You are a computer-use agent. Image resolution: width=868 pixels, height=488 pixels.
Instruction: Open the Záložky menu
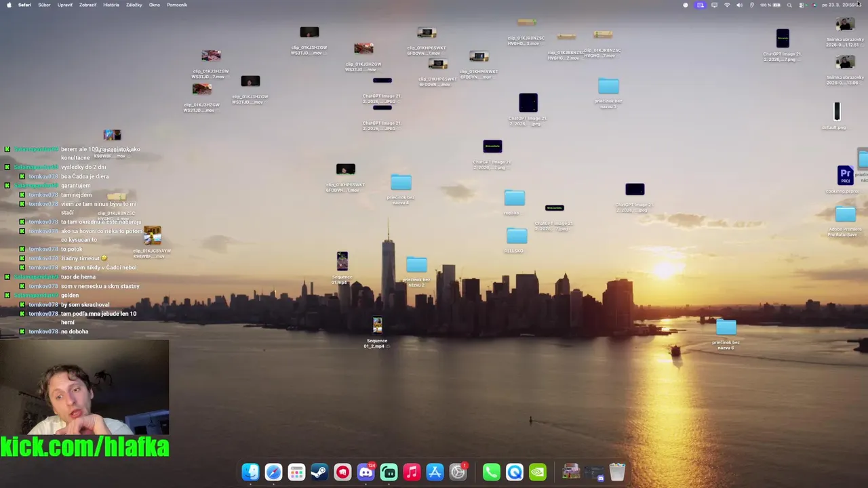click(134, 5)
